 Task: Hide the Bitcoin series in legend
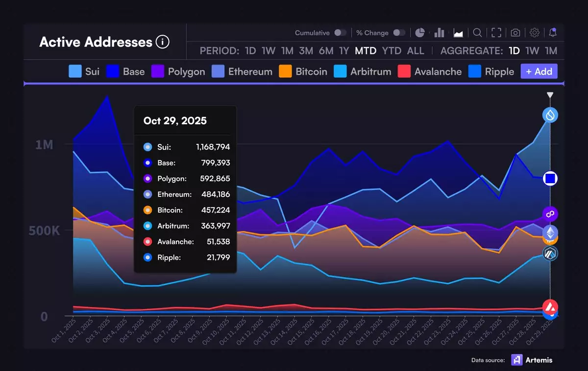point(303,71)
